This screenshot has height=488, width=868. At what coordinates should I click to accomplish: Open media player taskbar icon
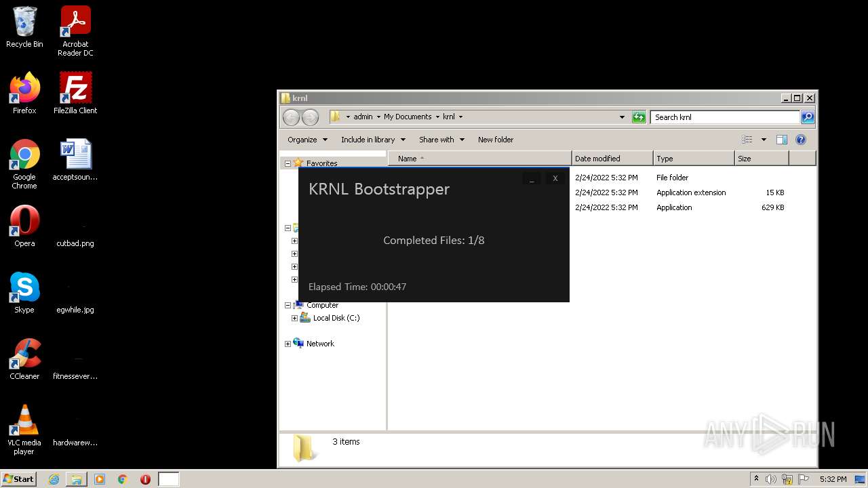click(100, 479)
